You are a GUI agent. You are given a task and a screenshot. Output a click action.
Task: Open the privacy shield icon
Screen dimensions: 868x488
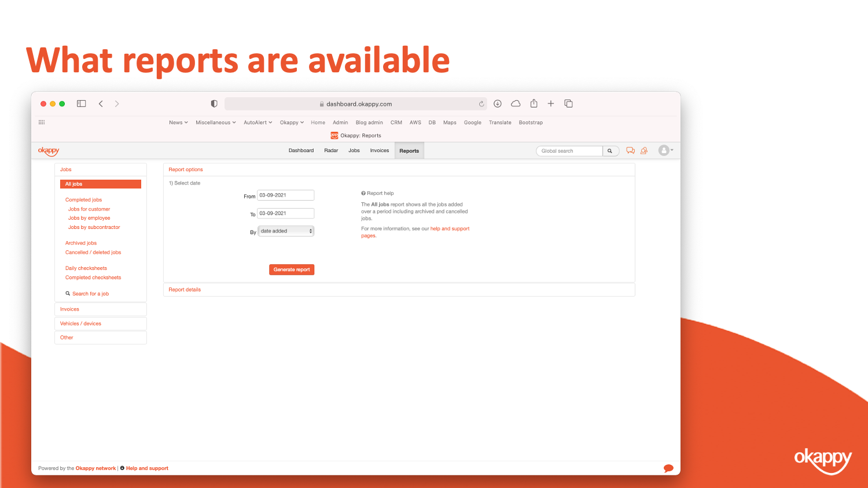[214, 103]
